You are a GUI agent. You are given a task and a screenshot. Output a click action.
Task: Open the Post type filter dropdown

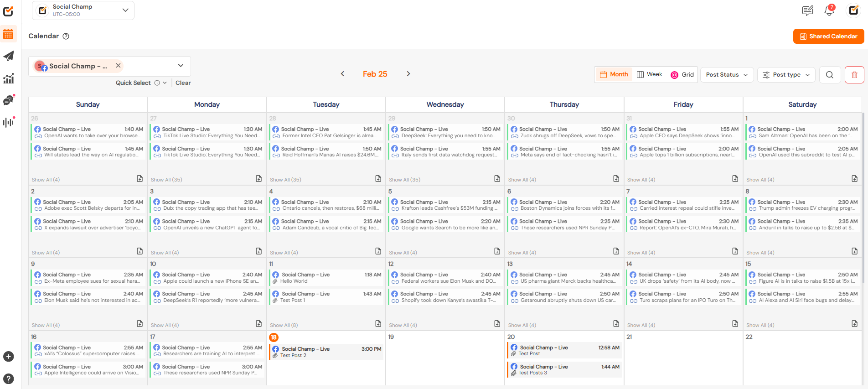click(787, 75)
